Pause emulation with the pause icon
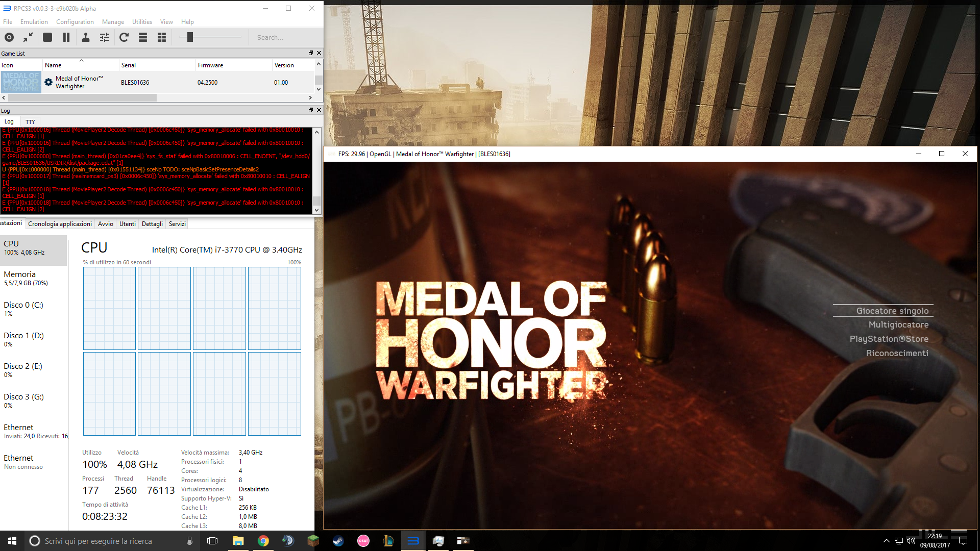This screenshot has width=980, height=551. click(x=66, y=37)
